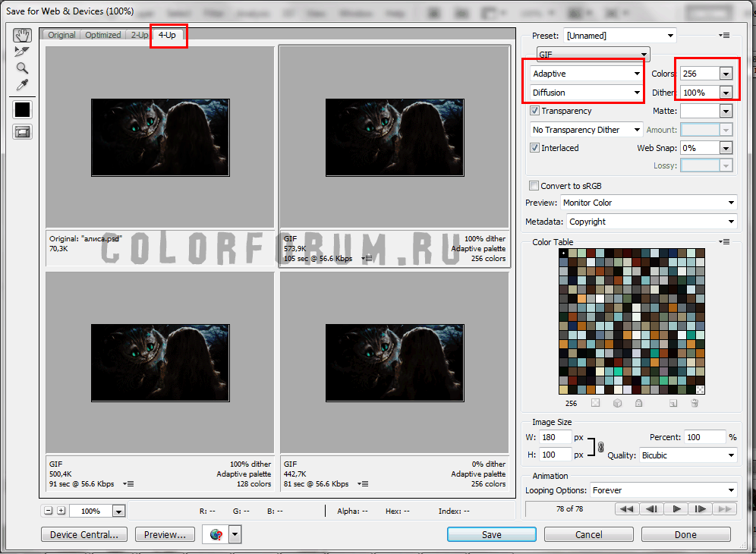Image resolution: width=756 pixels, height=554 pixels.
Task: Toggle the Transparency checkbox
Action: 534,110
